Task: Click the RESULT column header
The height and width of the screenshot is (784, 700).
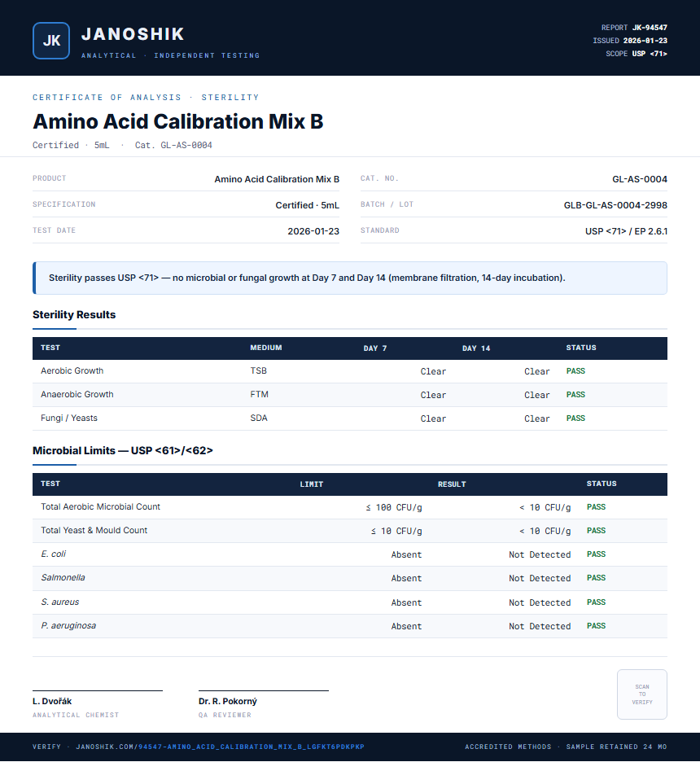Action: [x=452, y=484]
